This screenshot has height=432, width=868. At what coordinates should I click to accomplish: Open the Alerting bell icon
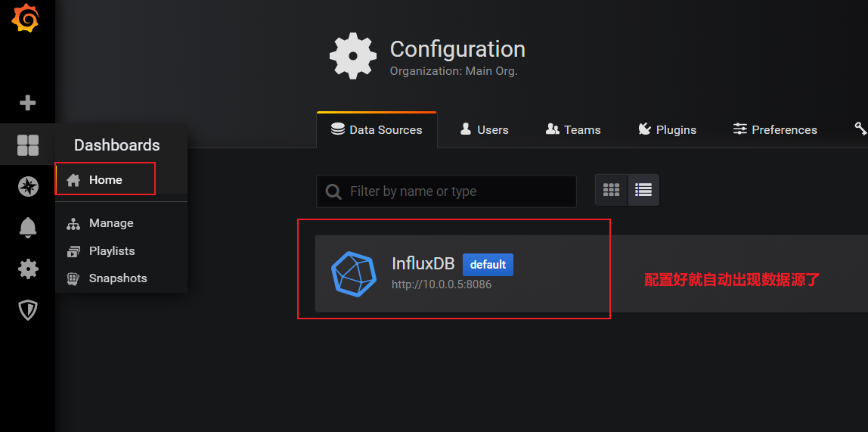pos(28,227)
